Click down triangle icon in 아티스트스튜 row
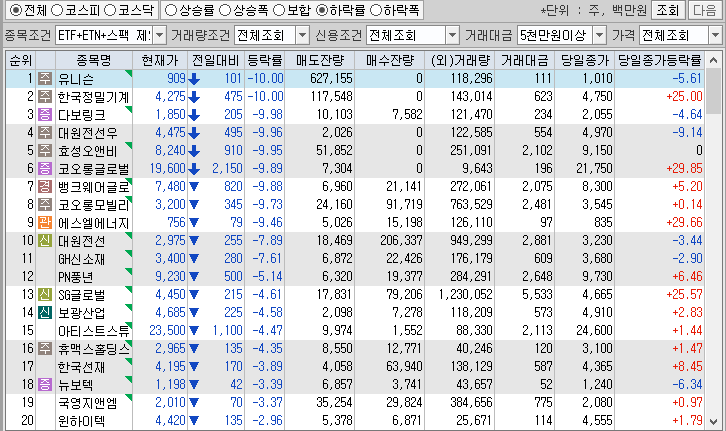Viewport: 726px width, 431px height. [x=194, y=331]
